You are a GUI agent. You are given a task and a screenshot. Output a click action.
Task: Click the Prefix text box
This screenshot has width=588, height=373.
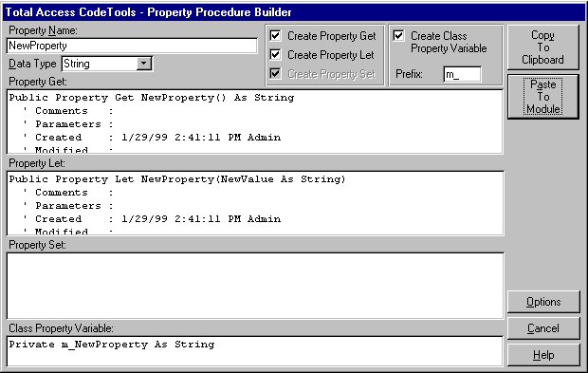point(462,74)
